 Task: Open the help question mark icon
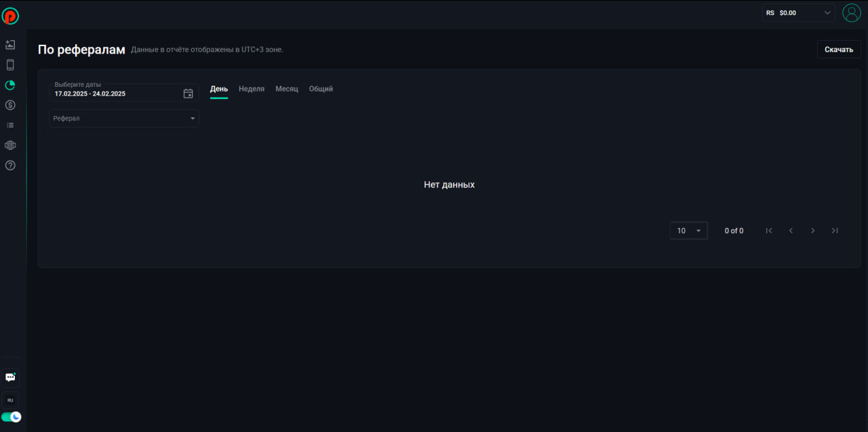click(10, 165)
